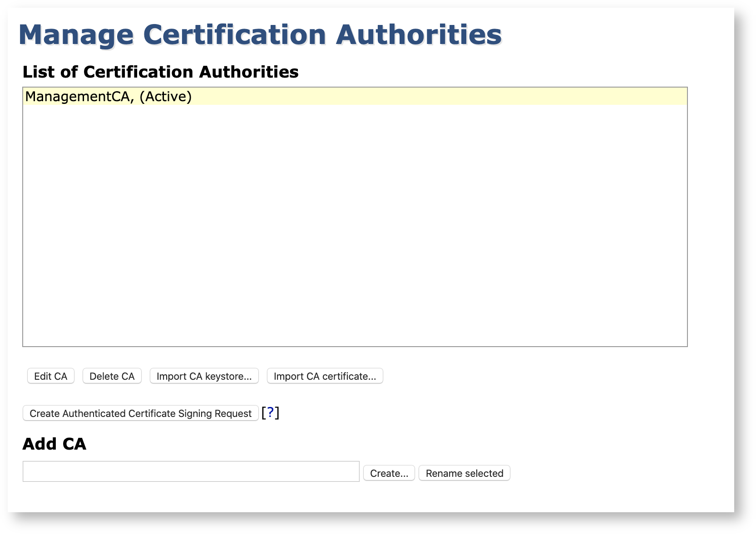Click the Add CA heading
The image size is (756, 534).
point(54,444)
